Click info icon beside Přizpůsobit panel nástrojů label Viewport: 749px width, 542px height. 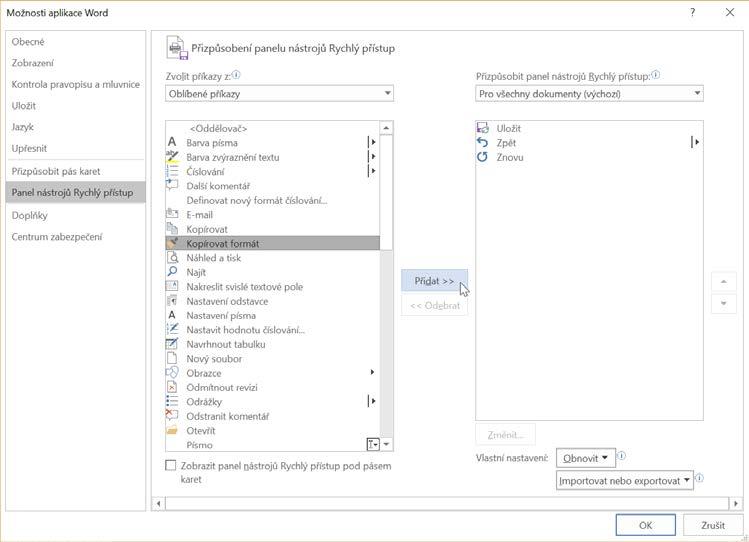click(656, 75)
